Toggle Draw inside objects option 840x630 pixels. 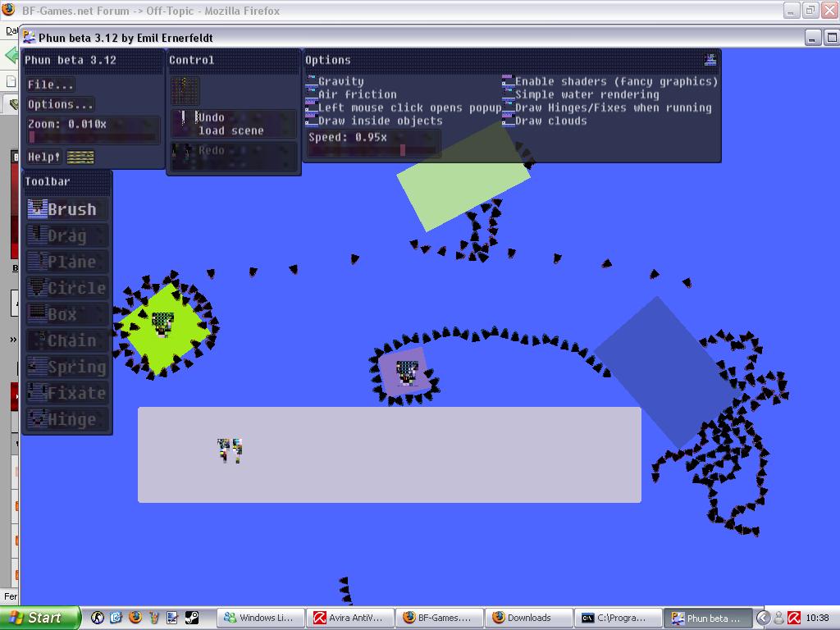374,121
